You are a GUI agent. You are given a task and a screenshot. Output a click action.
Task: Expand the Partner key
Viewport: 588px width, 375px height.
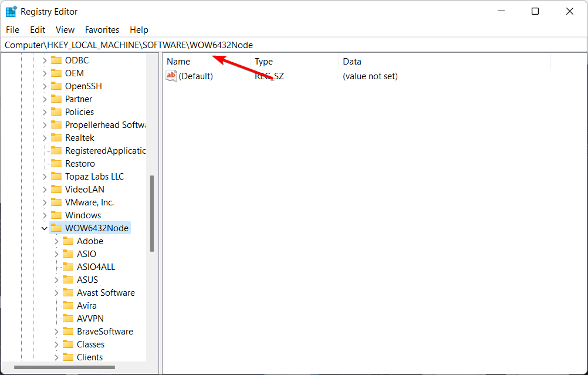tap(45, 99)
